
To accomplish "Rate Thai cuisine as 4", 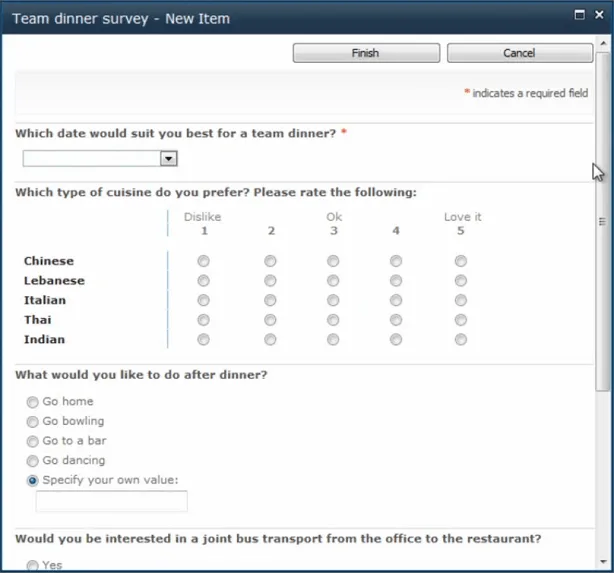I will pos(396,320).
